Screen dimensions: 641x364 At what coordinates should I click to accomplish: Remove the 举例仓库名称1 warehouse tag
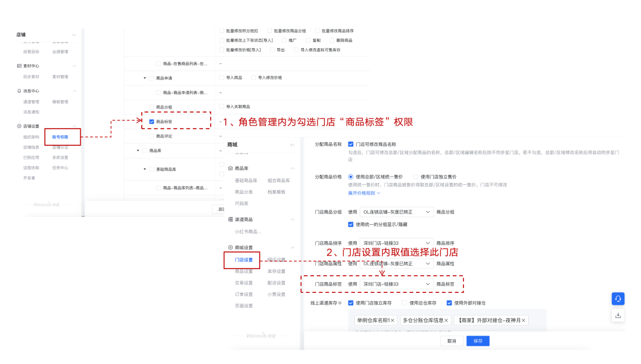[395, 320]
